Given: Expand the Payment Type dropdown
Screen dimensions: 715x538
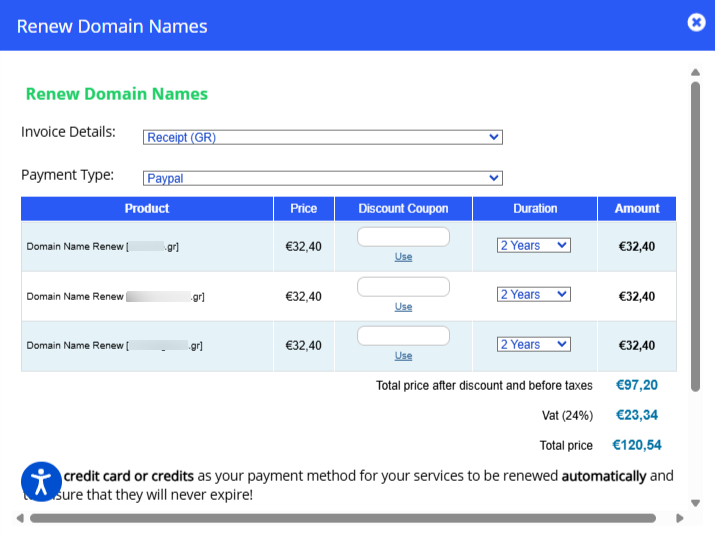Looking at the screenshot, I should [322, 178].
